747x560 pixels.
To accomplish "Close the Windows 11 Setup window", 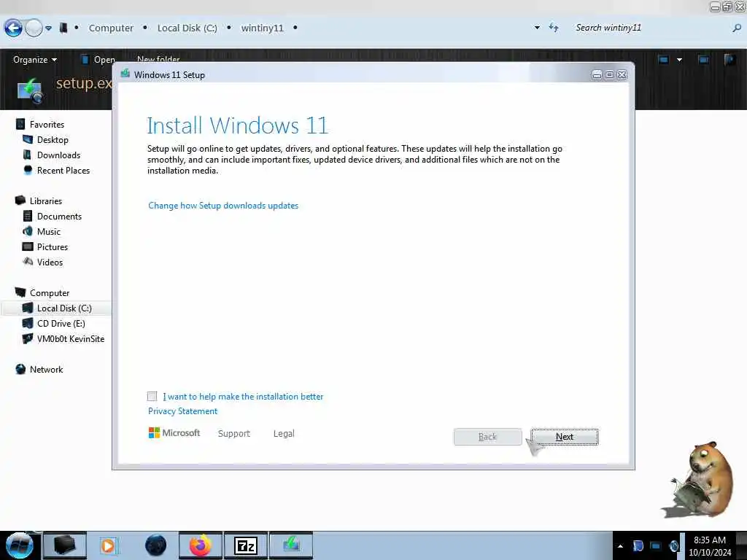I will pos(622,75).
